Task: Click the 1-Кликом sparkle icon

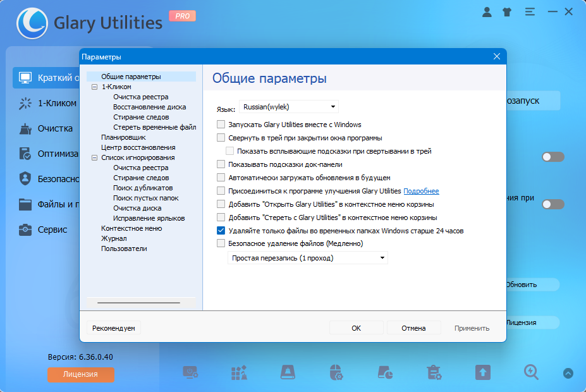Action: click(25, 103)
